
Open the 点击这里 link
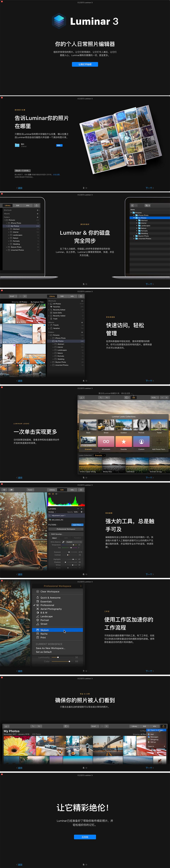(x=56, y=174)
